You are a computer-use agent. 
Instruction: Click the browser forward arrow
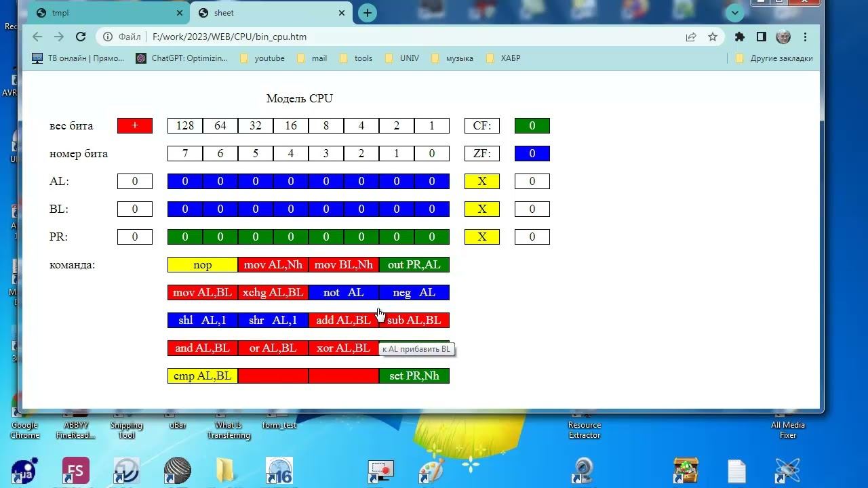(x=59, y=37)
